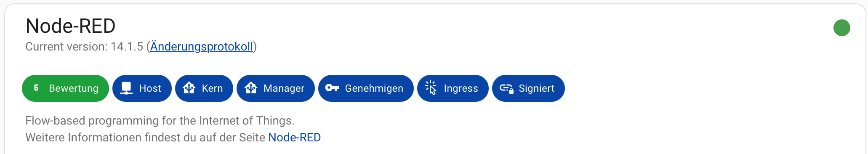Click the Flow-based programming description text
This screenshot has width=868, height=154.
(160, 121)
